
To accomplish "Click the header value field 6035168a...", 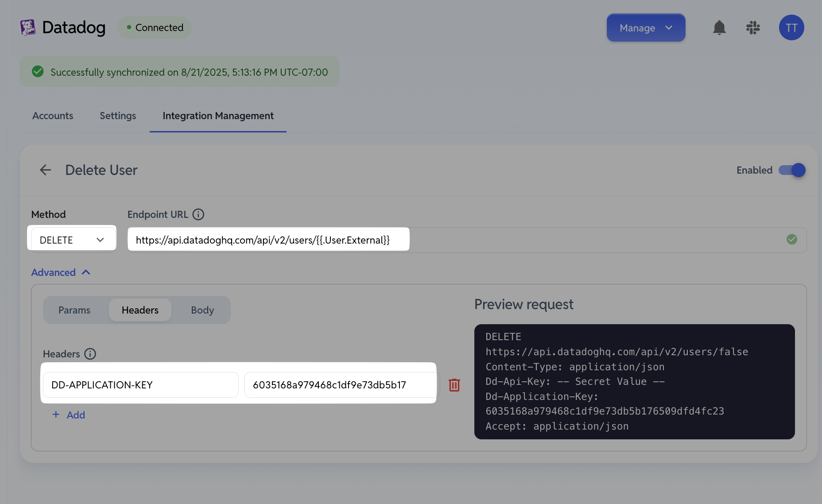I will [342, 385].
